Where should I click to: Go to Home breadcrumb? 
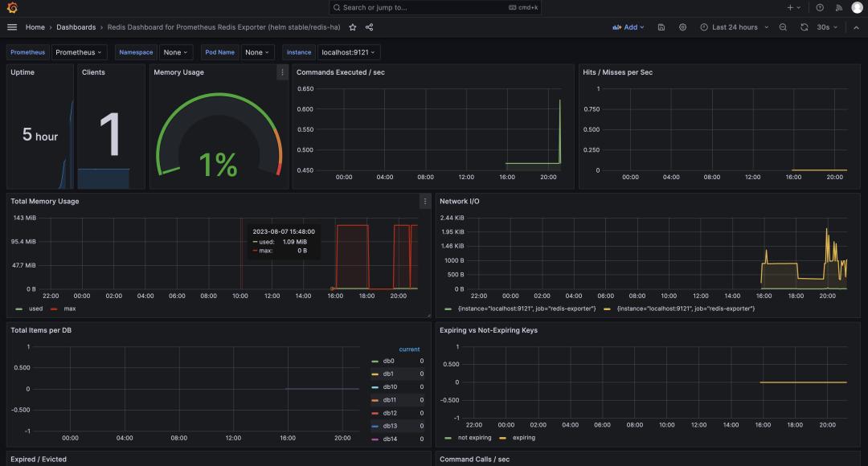coord(35,27)
